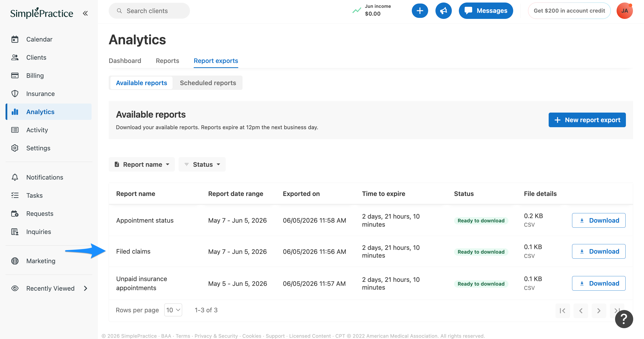644x339 pixels.
Task: Select the Report exports tab
Action: tap(216, 61)
